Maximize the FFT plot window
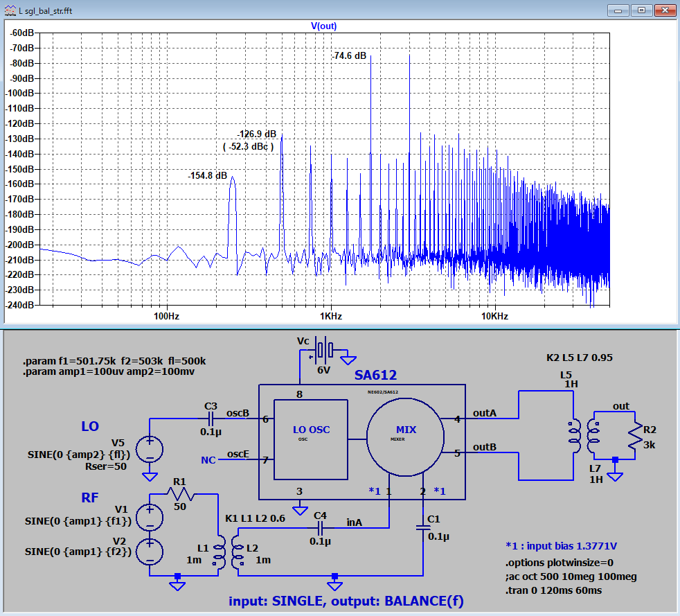 pos(641,10)
